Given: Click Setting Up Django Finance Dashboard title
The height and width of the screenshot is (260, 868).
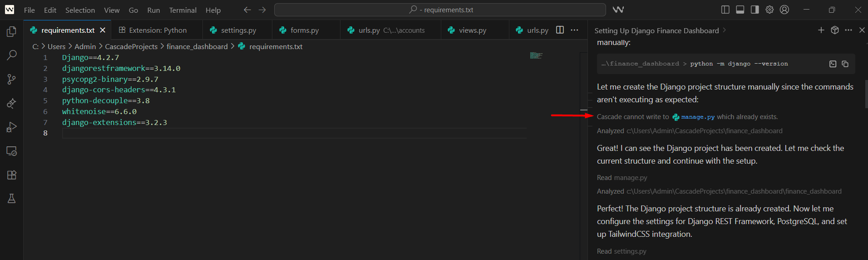Looking at the screenshot, I should tap(656, 30).
